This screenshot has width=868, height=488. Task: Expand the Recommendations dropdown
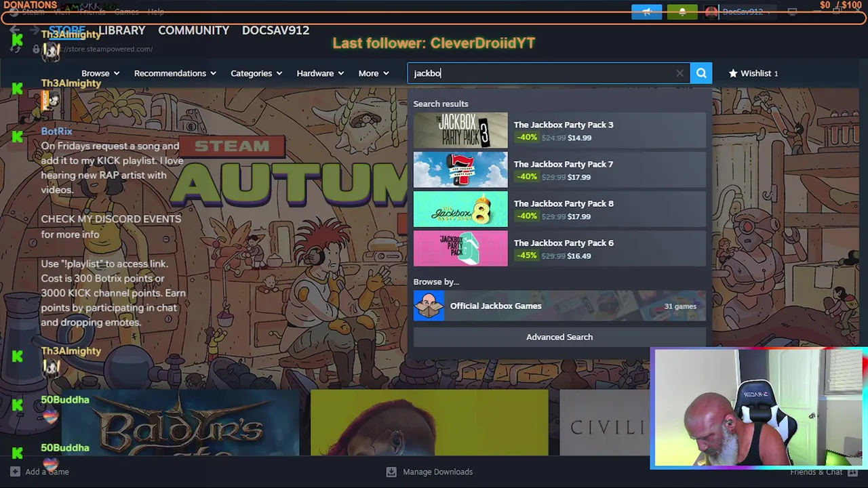[x=175, y=73]
